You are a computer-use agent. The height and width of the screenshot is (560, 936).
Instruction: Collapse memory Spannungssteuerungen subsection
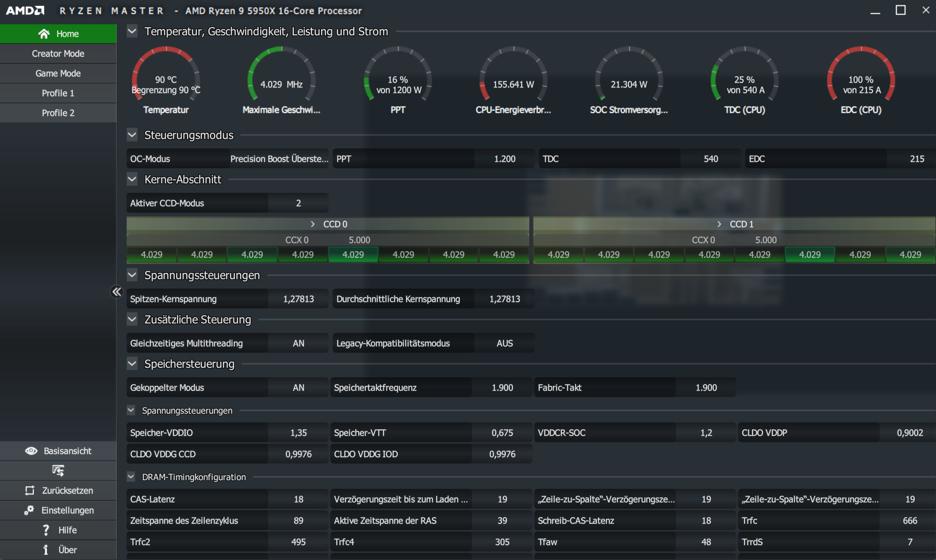tap(131, 410)
